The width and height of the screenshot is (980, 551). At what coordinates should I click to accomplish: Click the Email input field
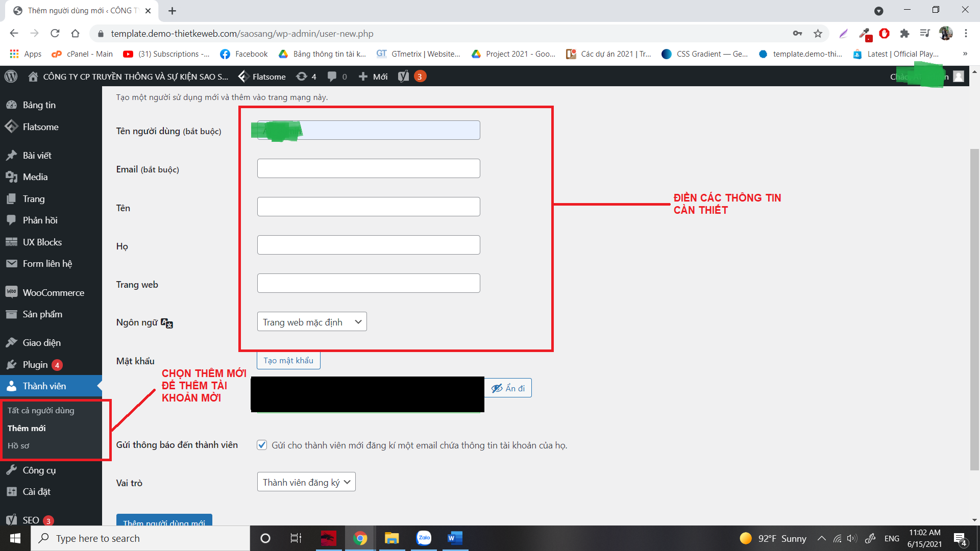click(369, 168)
